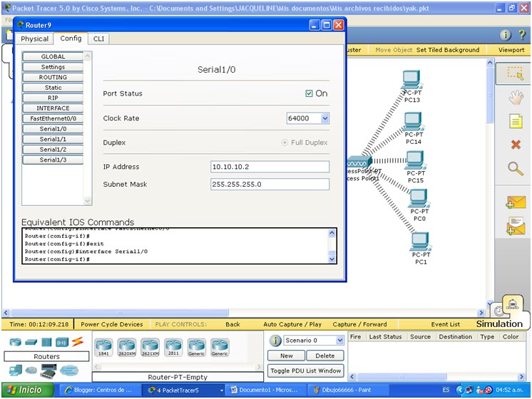Click the PDU list horizontal scrollbar
This screenshot has width=532, height=399.
click(x=402, y=377)
